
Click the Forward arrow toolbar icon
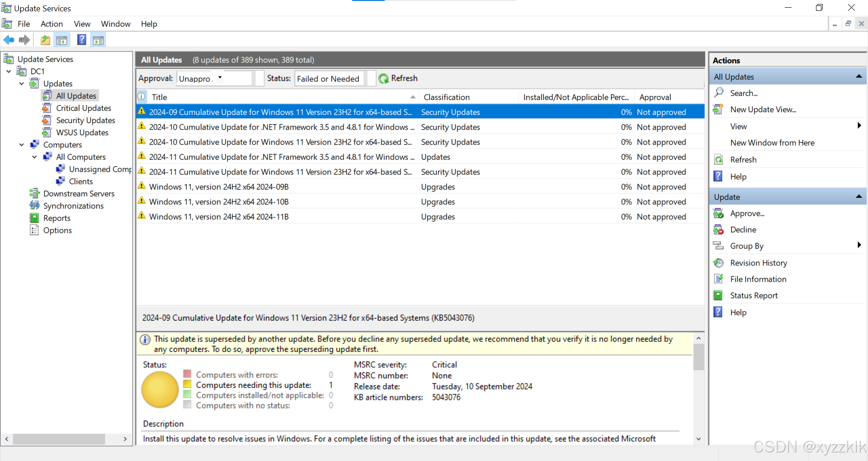[x=24, y=40]
